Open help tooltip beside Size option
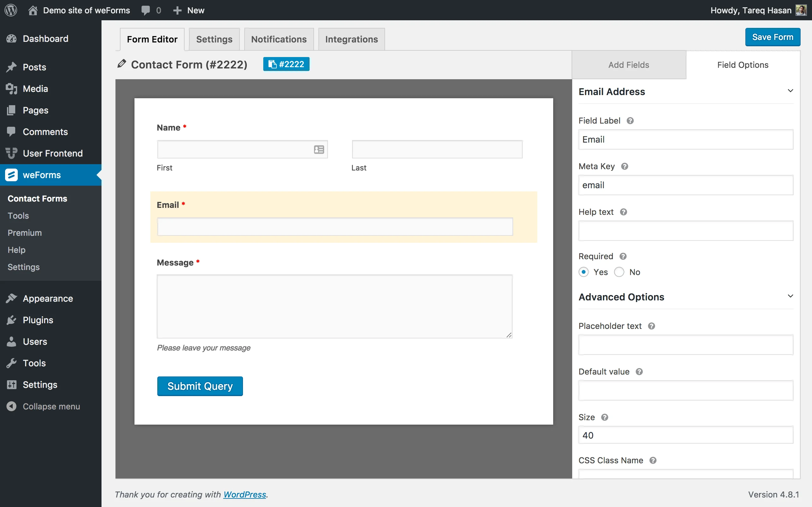 click(x=605, y=417)
